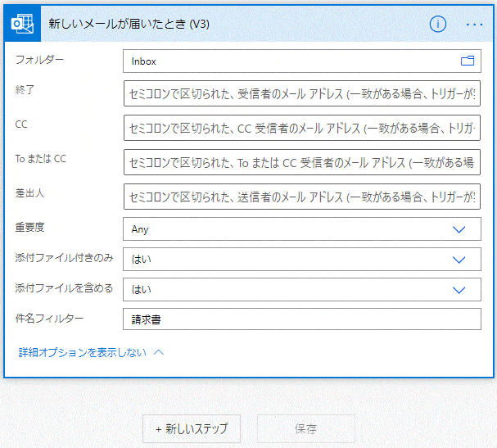Click the CC recipient address field
This screenshot has width=497, height=448.
pos(301,129)
